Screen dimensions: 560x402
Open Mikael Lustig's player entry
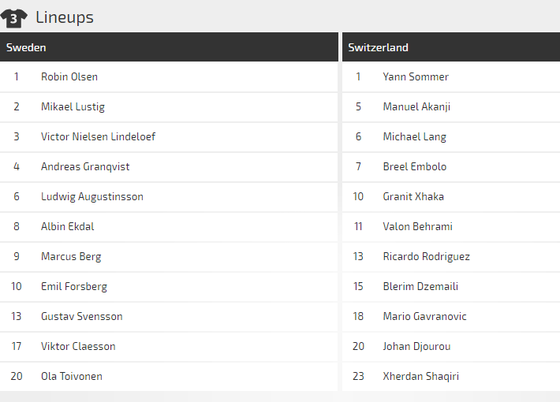(73, 107)
